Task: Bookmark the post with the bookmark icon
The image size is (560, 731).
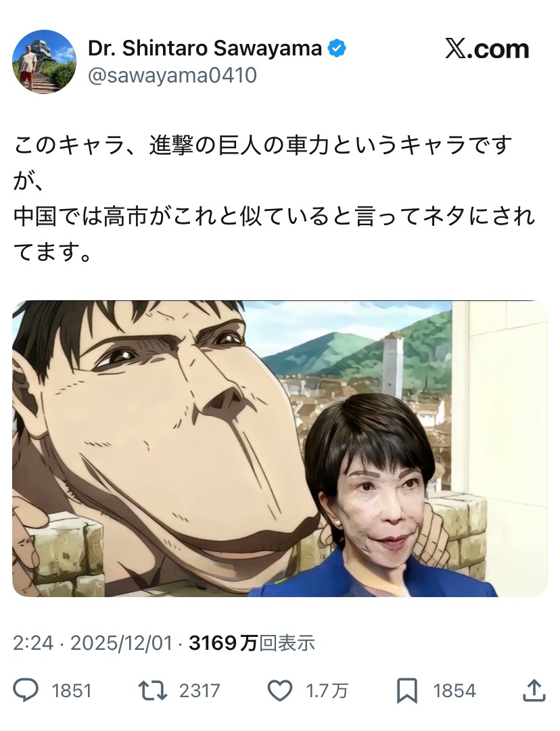Action: (x=407, y=691)
